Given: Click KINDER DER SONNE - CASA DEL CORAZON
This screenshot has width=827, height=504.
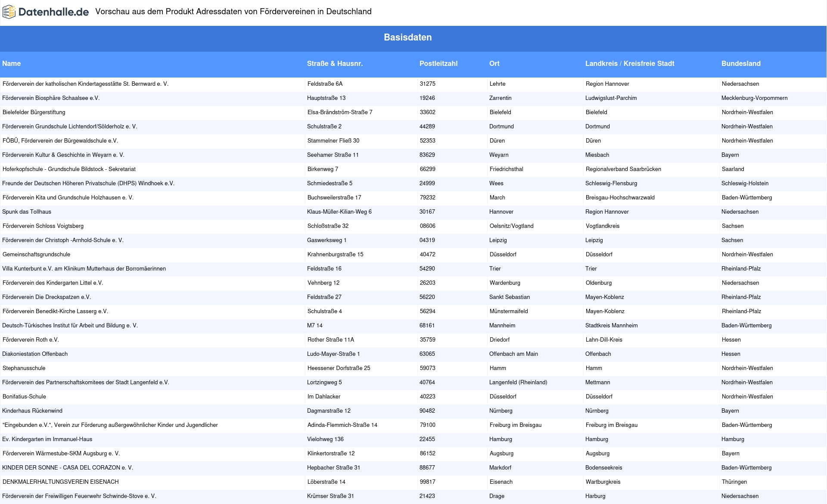Looking at the screenshot, I should 68,468.
